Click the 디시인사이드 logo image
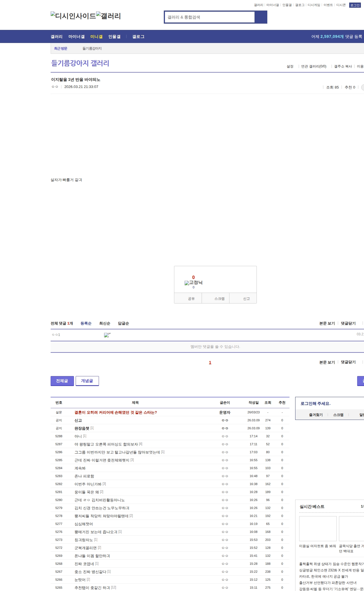 (73, 16)
